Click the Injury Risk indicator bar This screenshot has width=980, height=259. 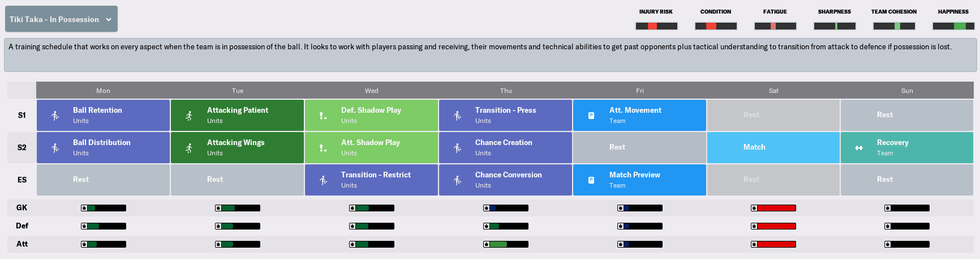656,26
